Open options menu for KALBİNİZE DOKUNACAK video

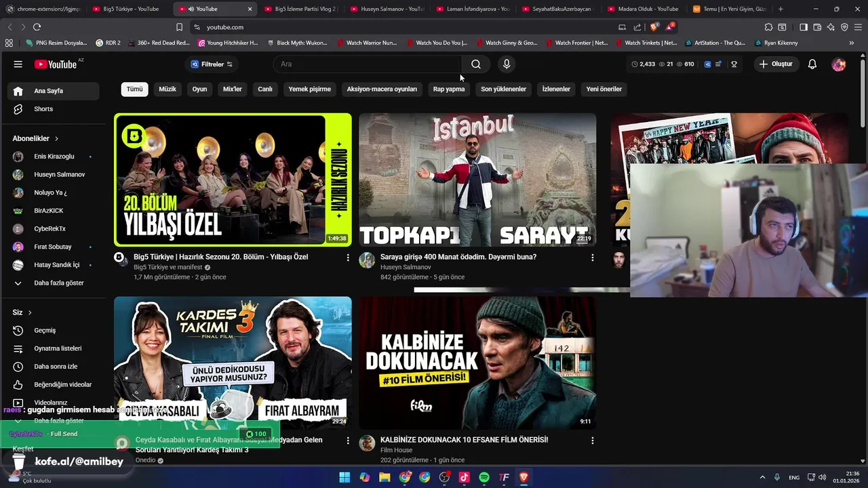pos(593,441)
